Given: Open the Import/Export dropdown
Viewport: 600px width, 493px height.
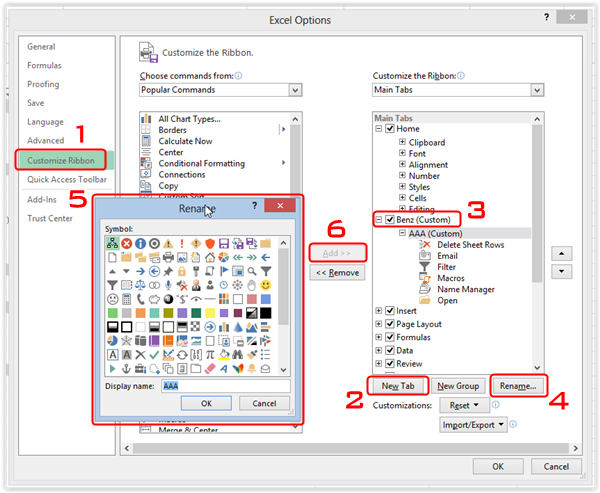Looking at the screenshot, I should (473, 425).
